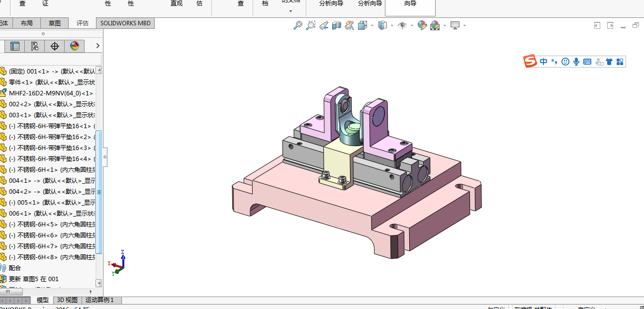Open the Section View tool
This screenshot has height=309, width=644.
(x=337, y=25)
